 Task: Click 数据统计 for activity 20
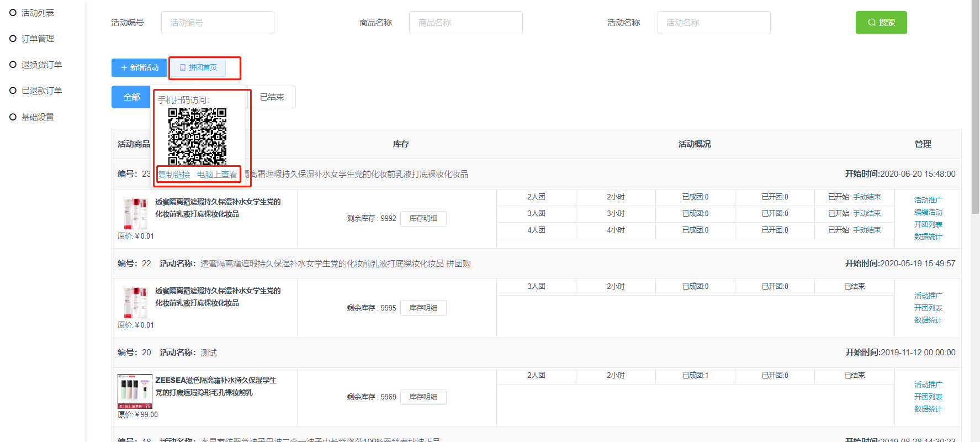[x=928, y=409]
